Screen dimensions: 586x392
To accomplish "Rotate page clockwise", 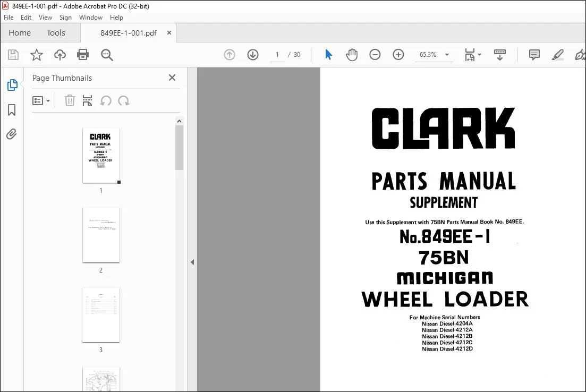I will tap(124, 100).
